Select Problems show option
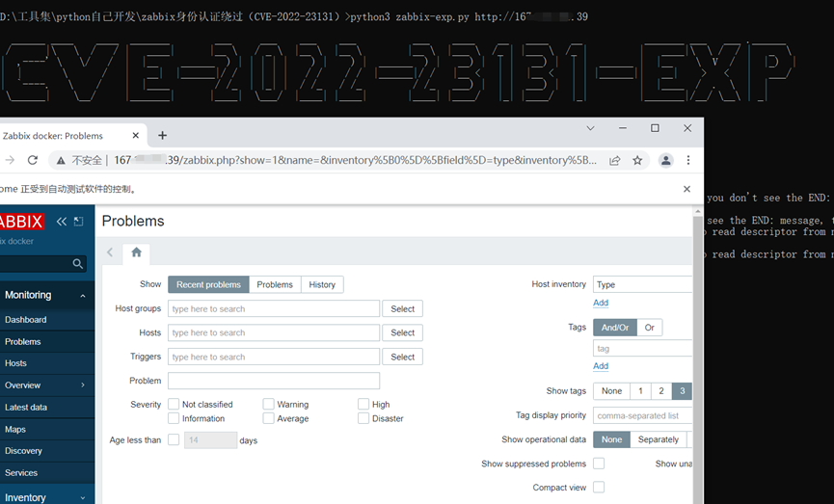 click(x=275, y=284)
